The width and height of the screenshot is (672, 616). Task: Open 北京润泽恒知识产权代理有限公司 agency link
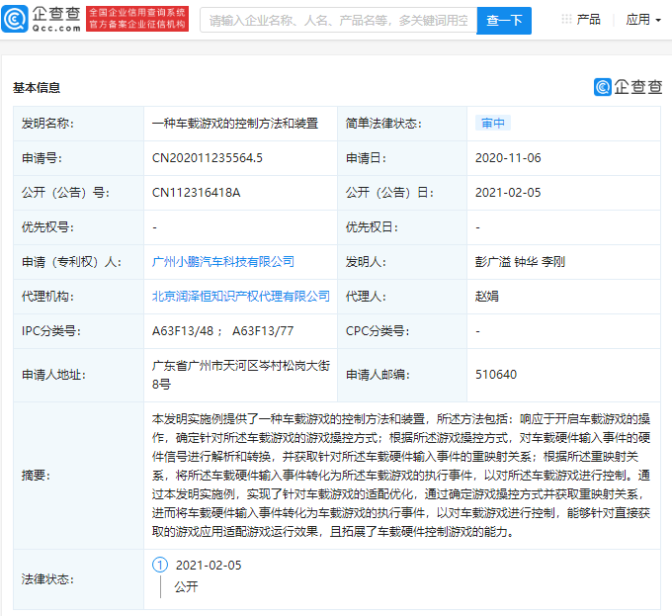click(x=241, y=297)
